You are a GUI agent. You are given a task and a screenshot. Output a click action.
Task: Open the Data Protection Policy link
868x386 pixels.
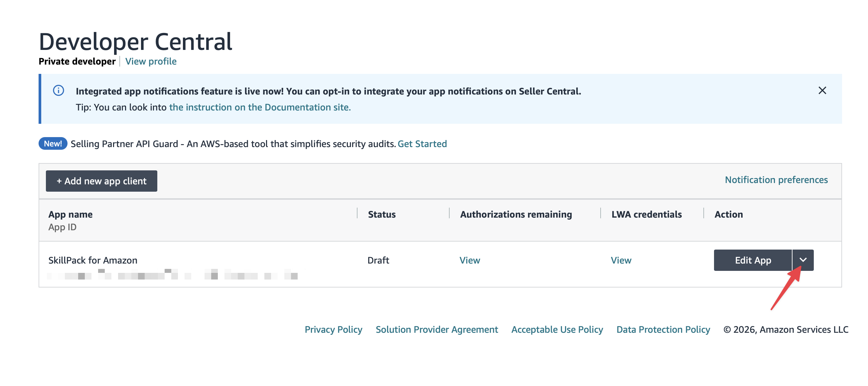[x=663, y=329]
